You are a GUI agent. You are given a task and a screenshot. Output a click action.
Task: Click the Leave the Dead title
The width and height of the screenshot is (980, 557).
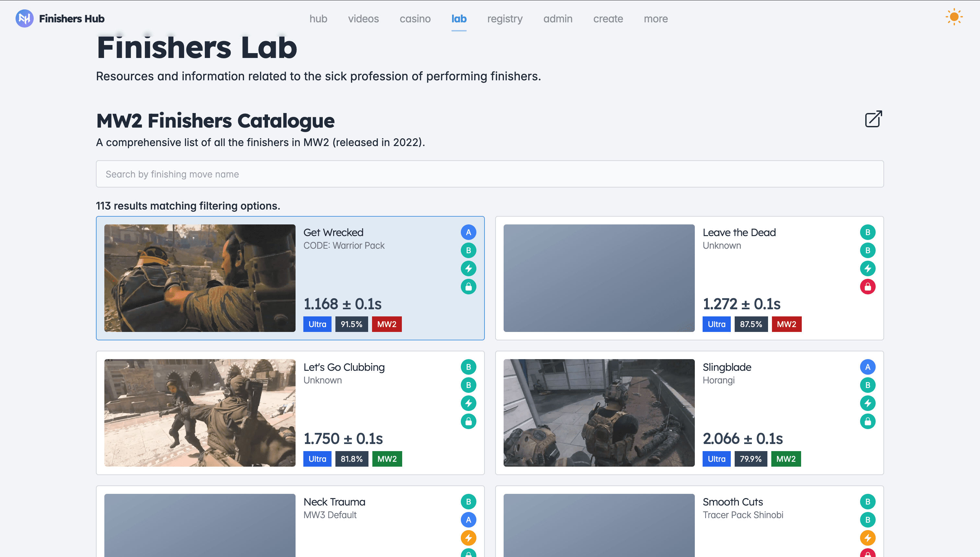pos(739,232)
